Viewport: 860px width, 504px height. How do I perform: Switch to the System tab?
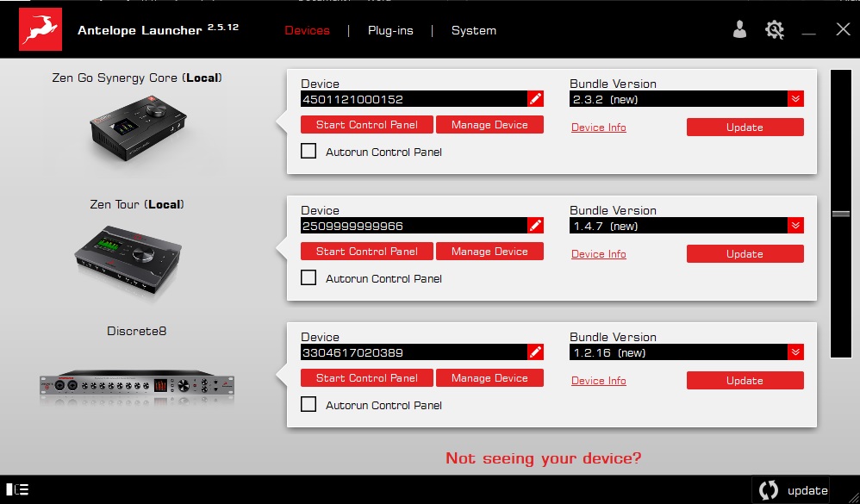pyautogui.click(x=474, y=31)
